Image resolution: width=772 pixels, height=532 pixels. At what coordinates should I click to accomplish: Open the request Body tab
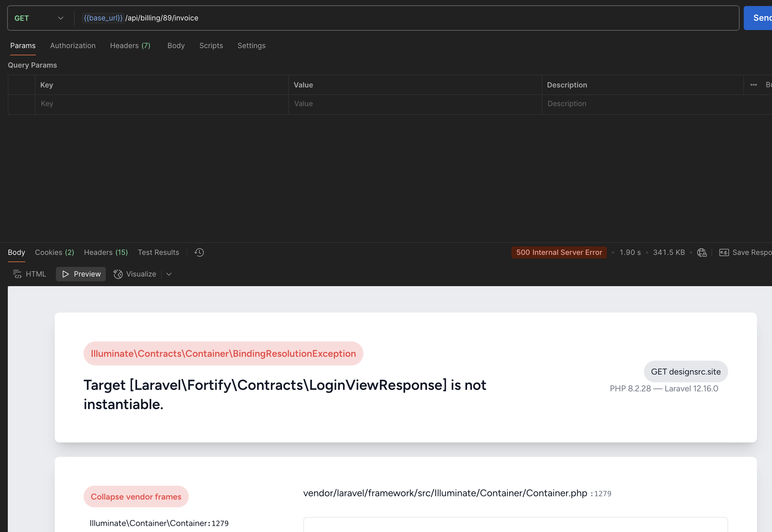click(176, 46)
